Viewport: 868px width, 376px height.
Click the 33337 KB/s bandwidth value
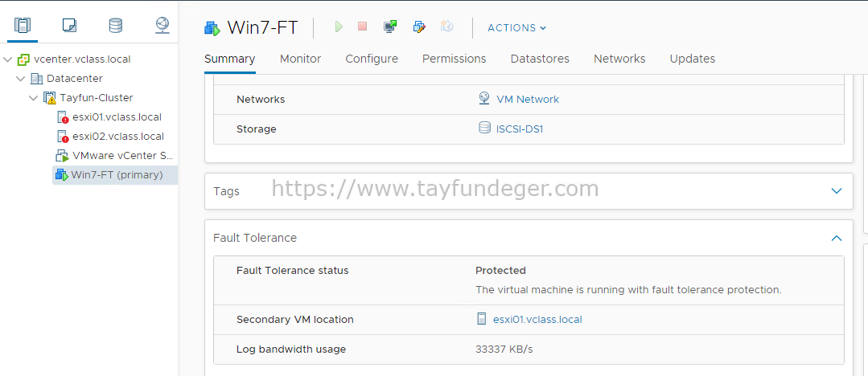click(x=504, y=349)
